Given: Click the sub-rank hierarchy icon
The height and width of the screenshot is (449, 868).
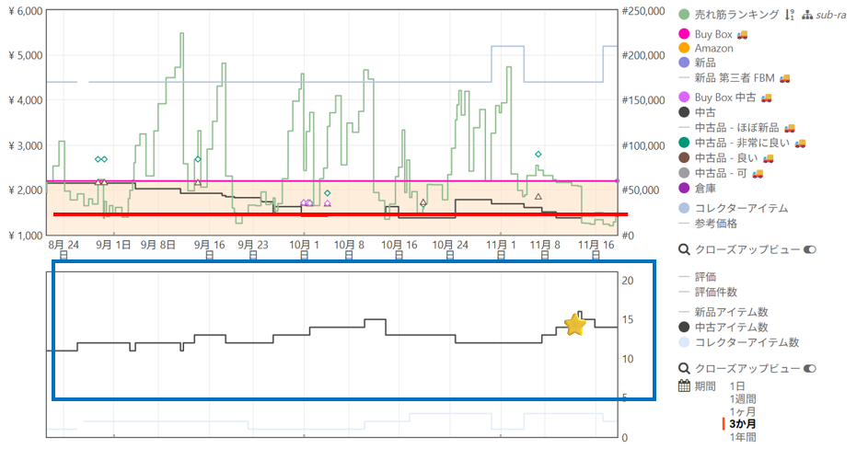Looking at the screenshot, I should 808,15.
